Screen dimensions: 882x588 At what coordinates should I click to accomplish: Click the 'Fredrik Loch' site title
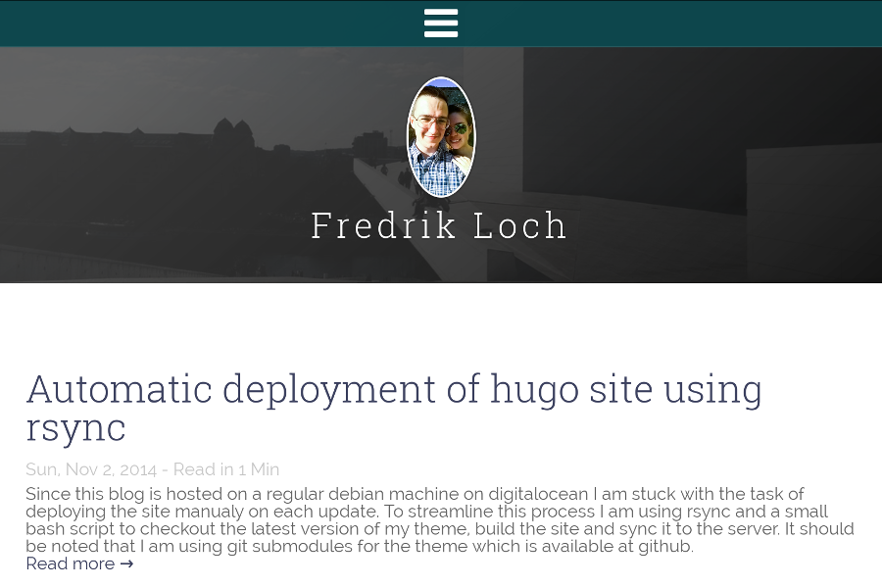440,225
